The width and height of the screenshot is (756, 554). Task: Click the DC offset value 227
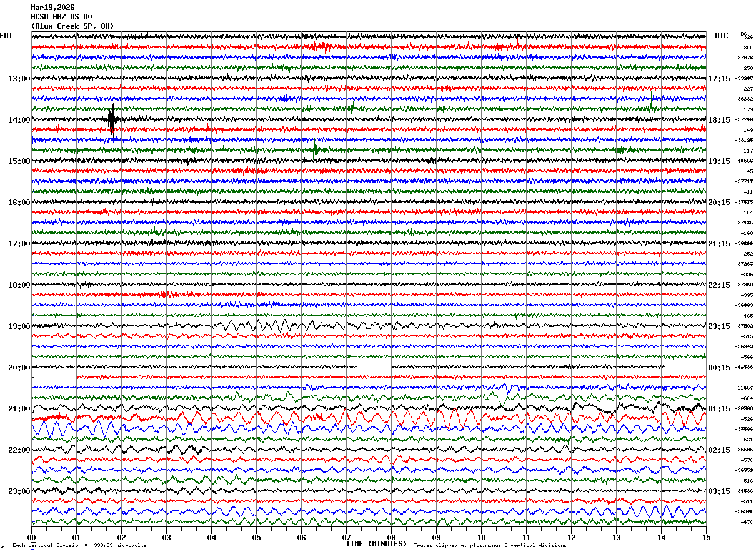748,89
